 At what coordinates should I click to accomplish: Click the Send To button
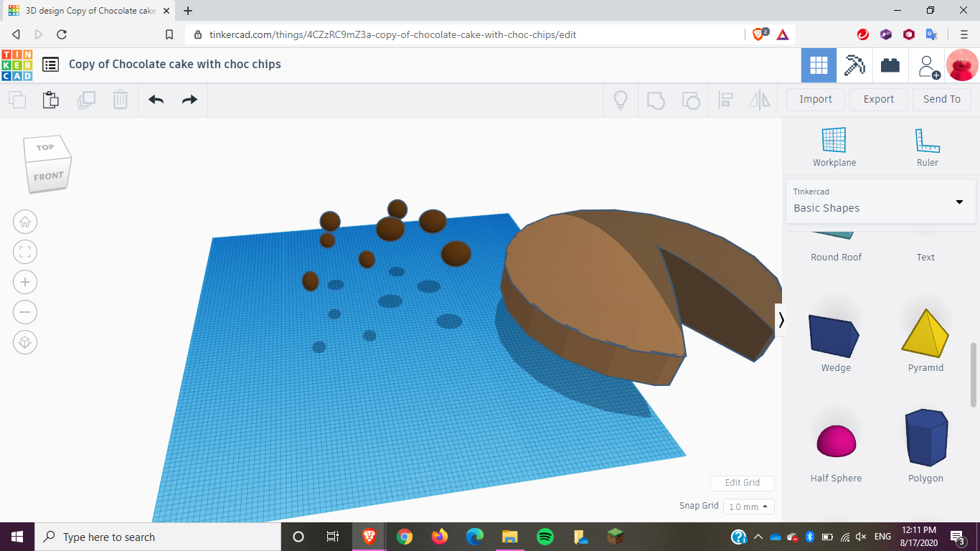pyautogui.click(x=942, y=100)
